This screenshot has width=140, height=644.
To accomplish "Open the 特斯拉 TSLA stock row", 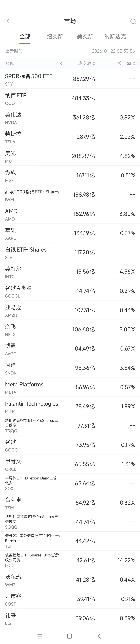I will 70,137.
